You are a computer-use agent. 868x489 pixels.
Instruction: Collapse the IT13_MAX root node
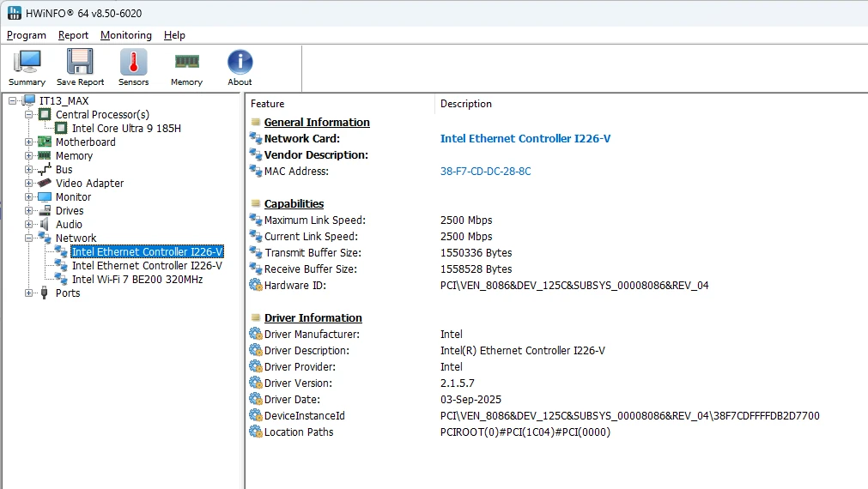(x=13, y=101)
